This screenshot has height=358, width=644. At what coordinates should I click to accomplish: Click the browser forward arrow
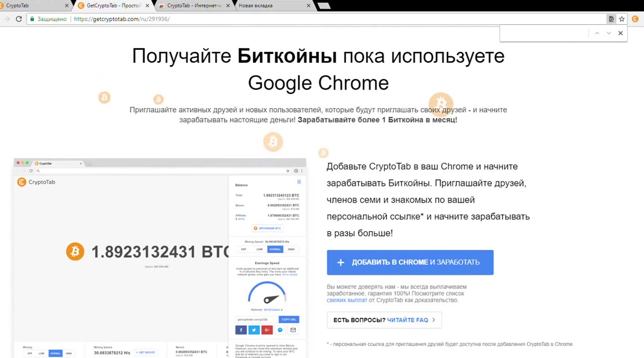point(7,19)
